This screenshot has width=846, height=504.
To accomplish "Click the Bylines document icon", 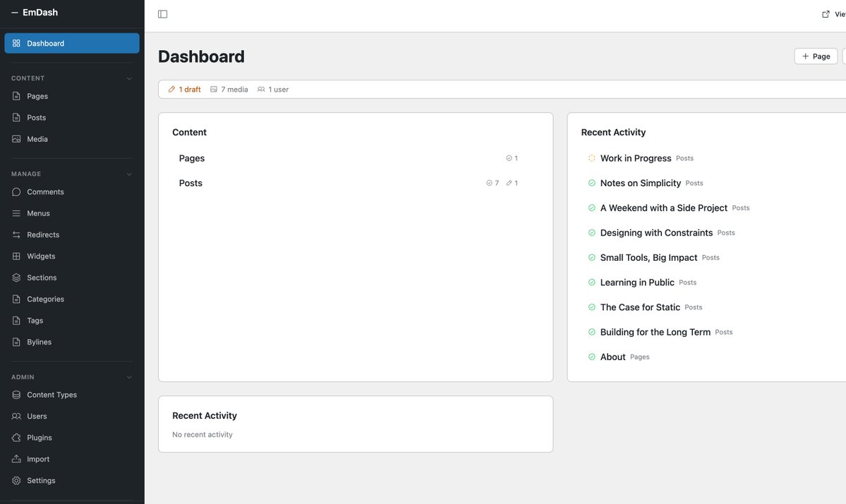I will tap(16, 342).
